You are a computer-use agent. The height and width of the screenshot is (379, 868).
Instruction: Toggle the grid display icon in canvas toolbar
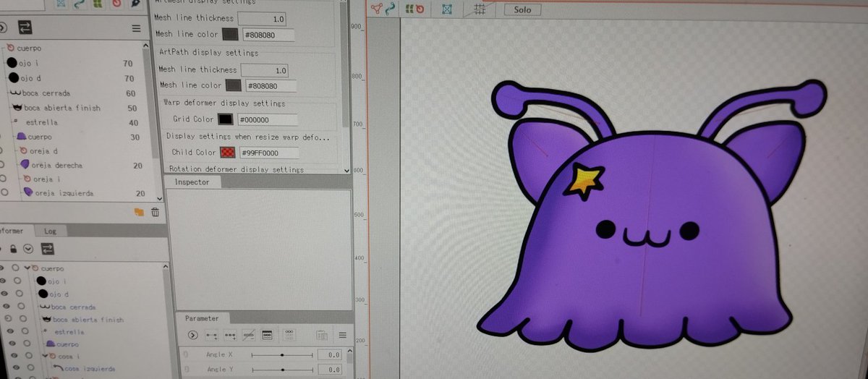(479, 9)
